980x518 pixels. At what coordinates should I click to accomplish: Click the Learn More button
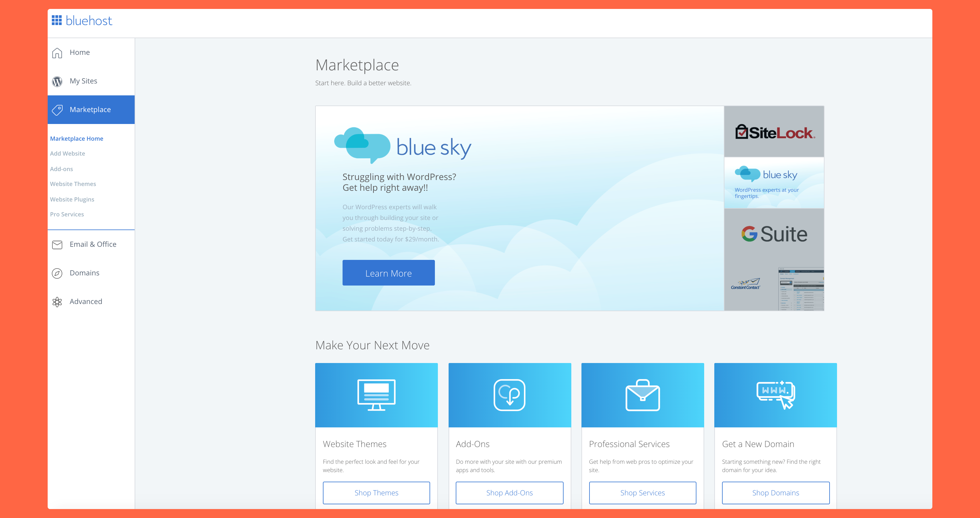point(388,273)
